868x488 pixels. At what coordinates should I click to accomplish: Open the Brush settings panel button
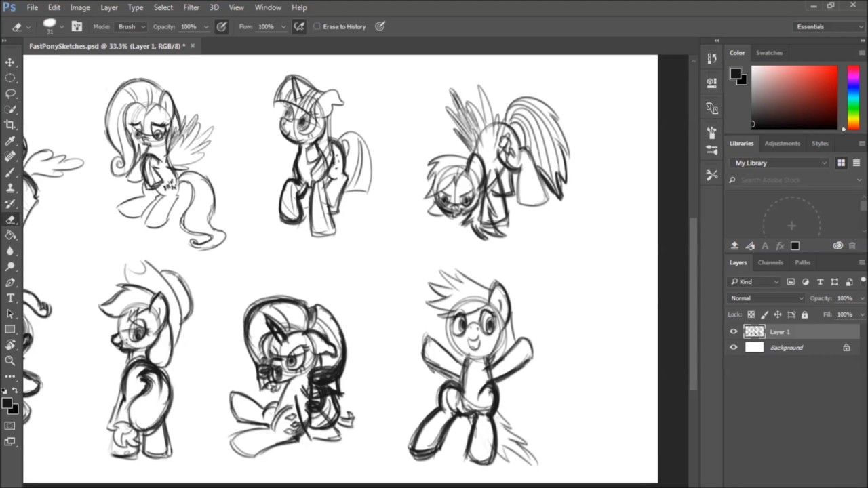tap(77, 26)
